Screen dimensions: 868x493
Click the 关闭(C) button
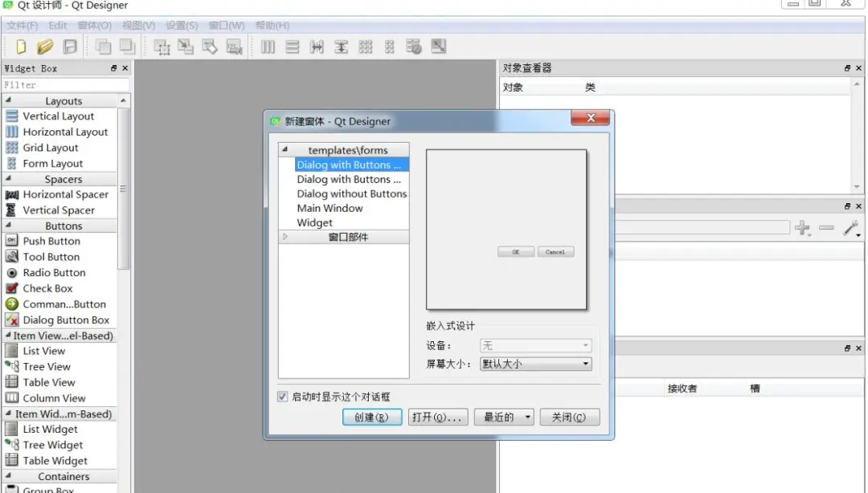coord(570,418)
